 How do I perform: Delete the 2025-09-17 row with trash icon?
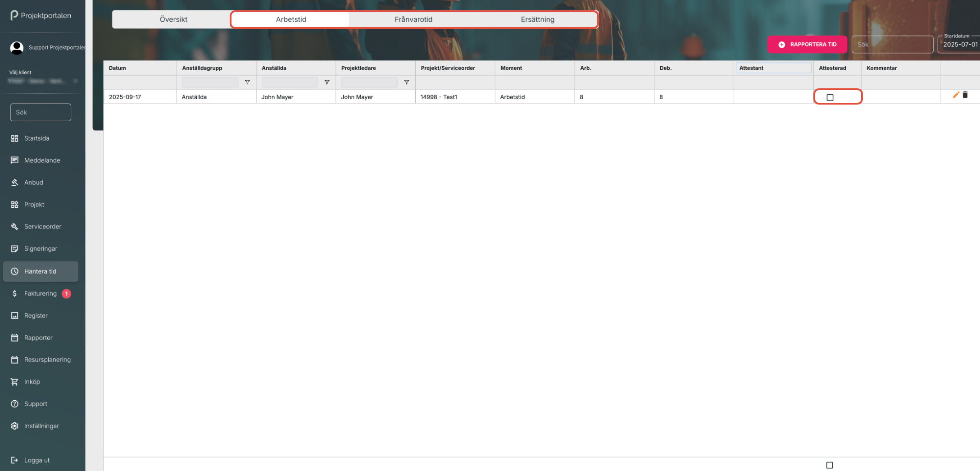point(965,95)
